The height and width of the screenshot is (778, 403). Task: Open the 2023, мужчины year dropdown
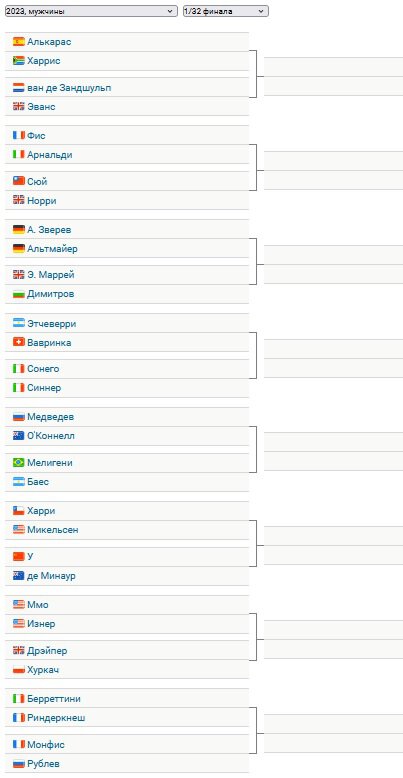pos(91,11)
